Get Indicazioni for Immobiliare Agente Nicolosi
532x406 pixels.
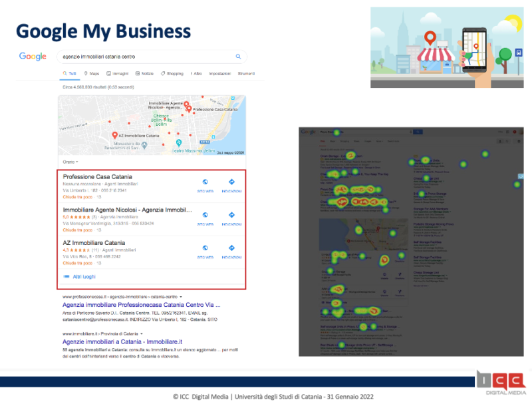click(x=231, y=218)
